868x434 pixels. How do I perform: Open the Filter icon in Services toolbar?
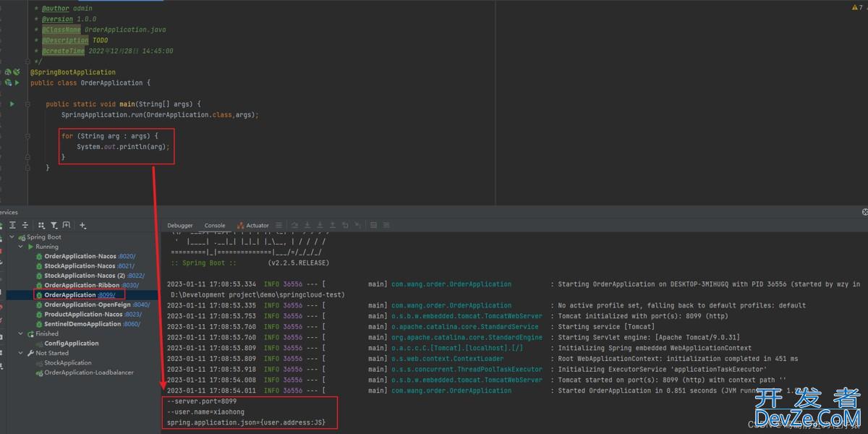54,226
